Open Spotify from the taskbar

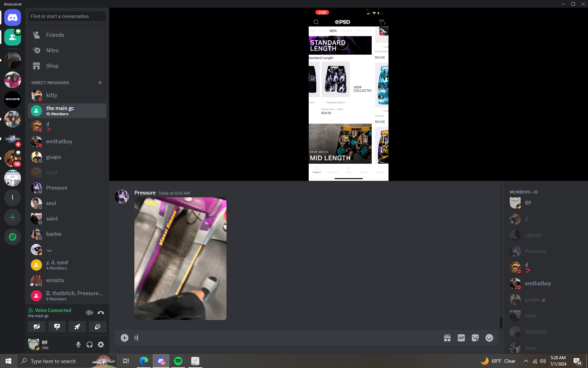pos(178,361)
